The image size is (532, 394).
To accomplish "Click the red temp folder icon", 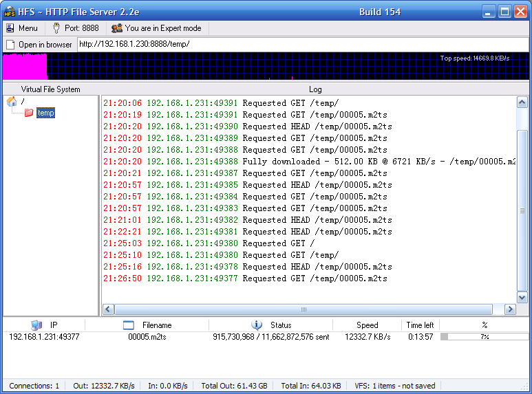I will [29, 113].
